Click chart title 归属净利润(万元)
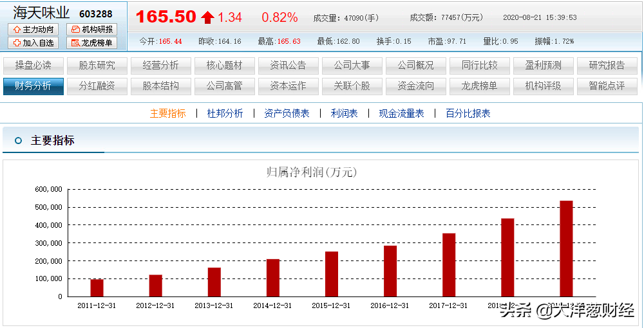Viewport: 644px width, 328px height. pos(312,172)
